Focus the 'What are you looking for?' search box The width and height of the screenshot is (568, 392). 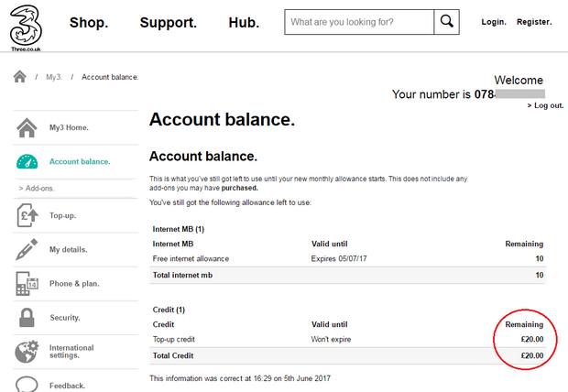click(x=359, y=22)
